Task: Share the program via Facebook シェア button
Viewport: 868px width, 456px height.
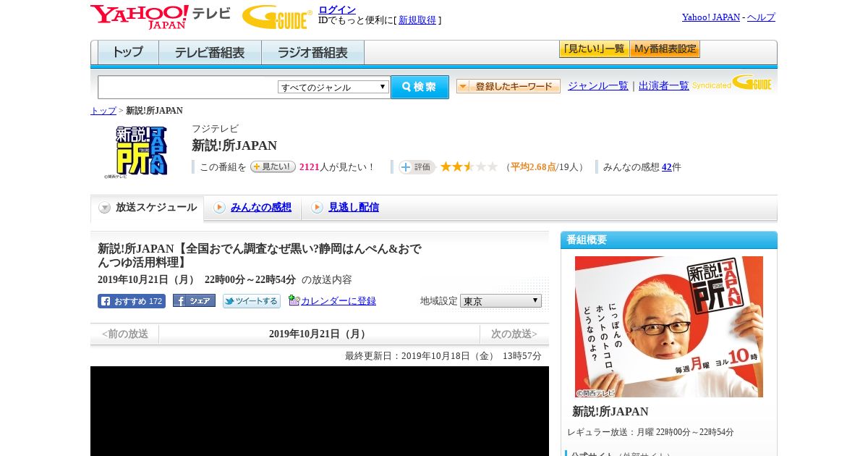Action: pyautogui.click(x=194, y=301)
